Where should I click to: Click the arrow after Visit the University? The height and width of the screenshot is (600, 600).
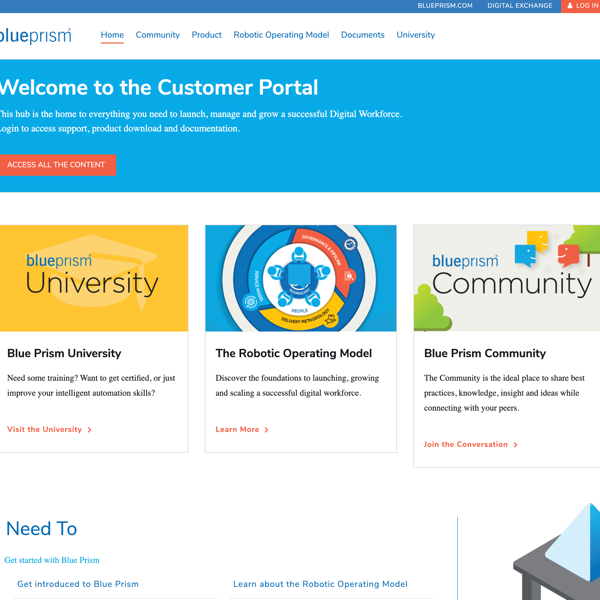[x=90, y=430]
